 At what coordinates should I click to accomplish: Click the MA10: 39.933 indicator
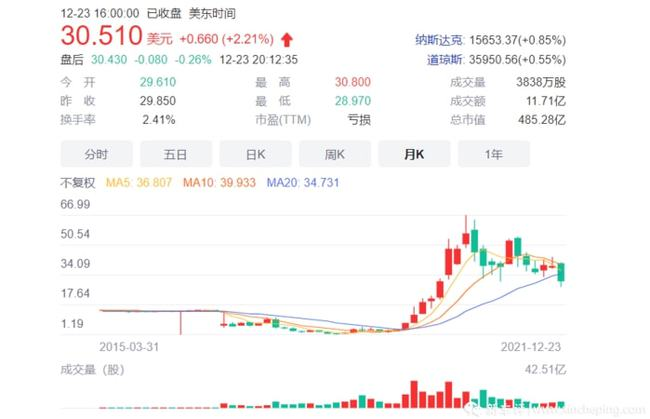pyautogui.click(x=219, y=183)
